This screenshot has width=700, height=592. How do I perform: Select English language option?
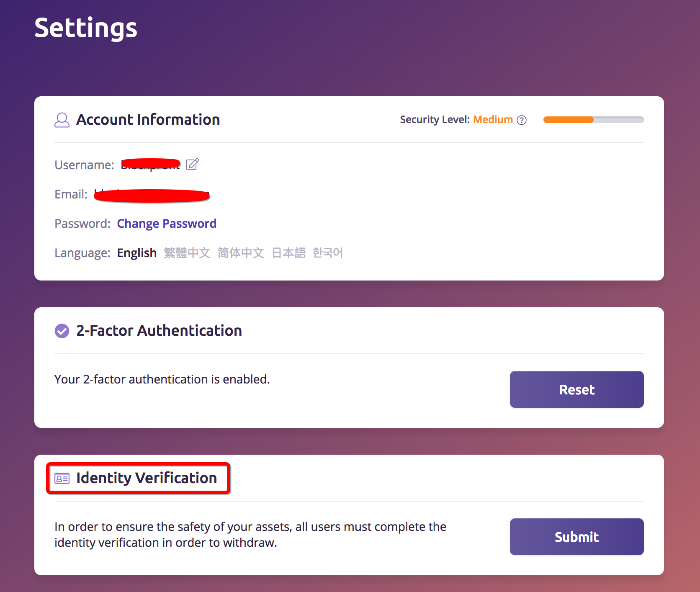137,253
